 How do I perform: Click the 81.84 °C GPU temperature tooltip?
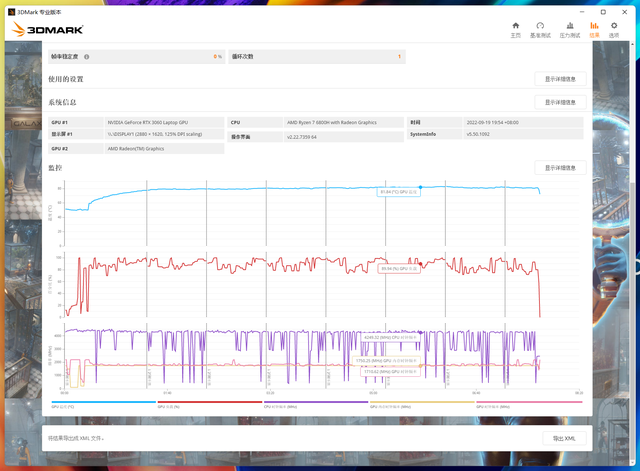coord(398,192)
